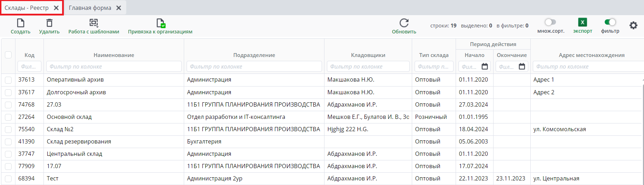Click the Создать new document icon
Image resolution: width=644 pixels, height=185 pixels.
(x=21, y=23)
